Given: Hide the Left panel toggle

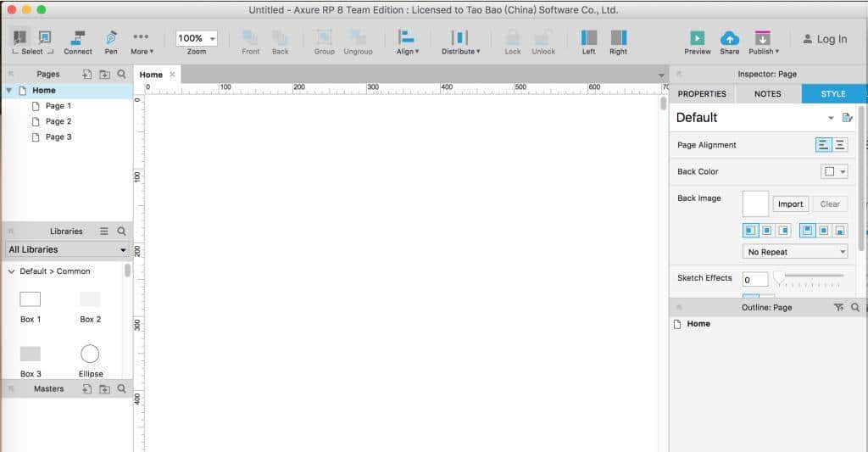Looking at the screenshot, I should point(588,39).
